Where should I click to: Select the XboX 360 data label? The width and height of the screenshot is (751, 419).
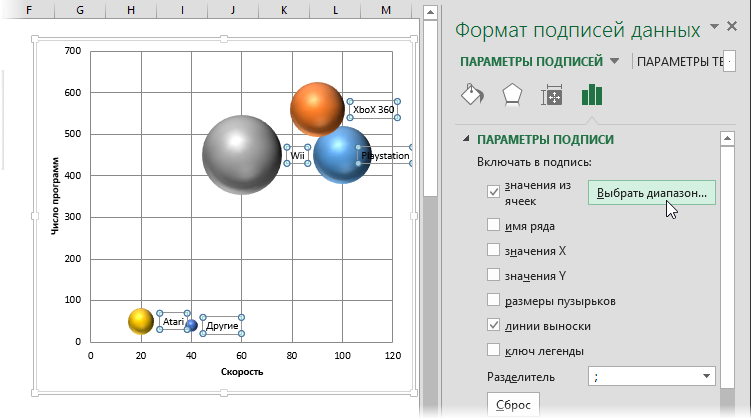[x=374, y=110]
